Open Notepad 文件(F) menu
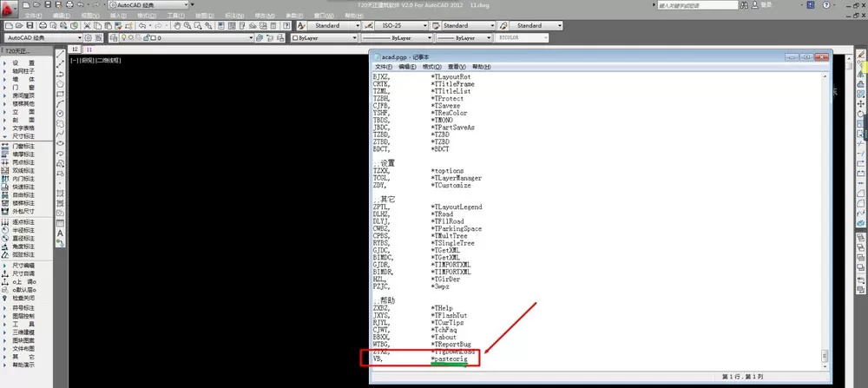The height and width of the screenshot is (388, 868). click(x=384, y=67)
